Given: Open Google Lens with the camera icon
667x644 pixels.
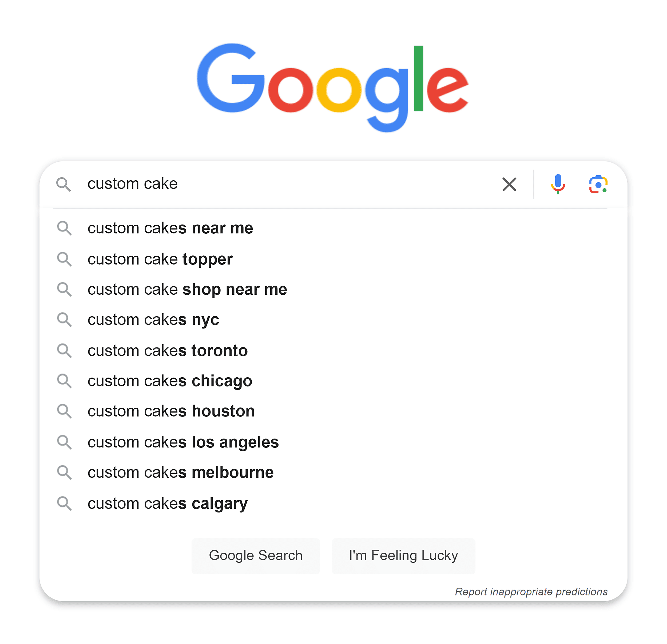Looking at the screenshot, I should click(x=598, y=184).
